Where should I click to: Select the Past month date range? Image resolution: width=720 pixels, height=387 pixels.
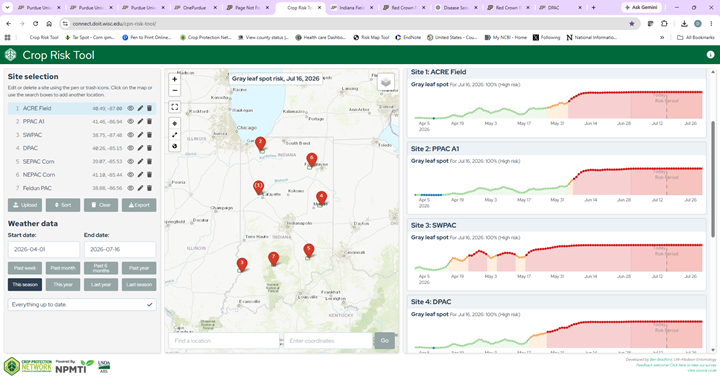tap(63, 268)
